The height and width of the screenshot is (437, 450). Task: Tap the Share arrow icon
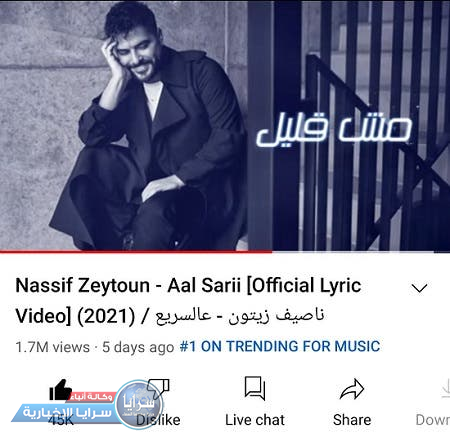click(x=352, y=389)
